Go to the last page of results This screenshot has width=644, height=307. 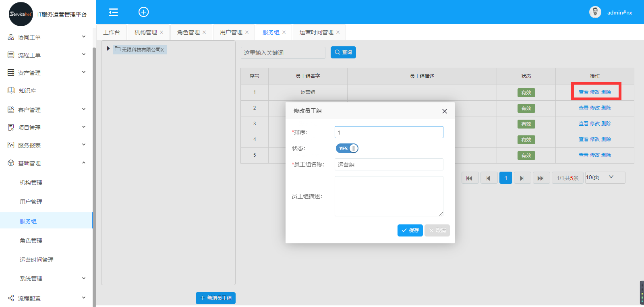pyautogui.click(x=540, y=178)
